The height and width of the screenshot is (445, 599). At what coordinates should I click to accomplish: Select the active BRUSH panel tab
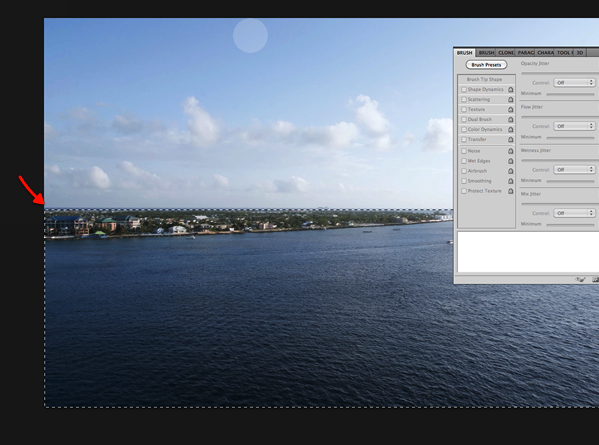click(x=465, y=53)
